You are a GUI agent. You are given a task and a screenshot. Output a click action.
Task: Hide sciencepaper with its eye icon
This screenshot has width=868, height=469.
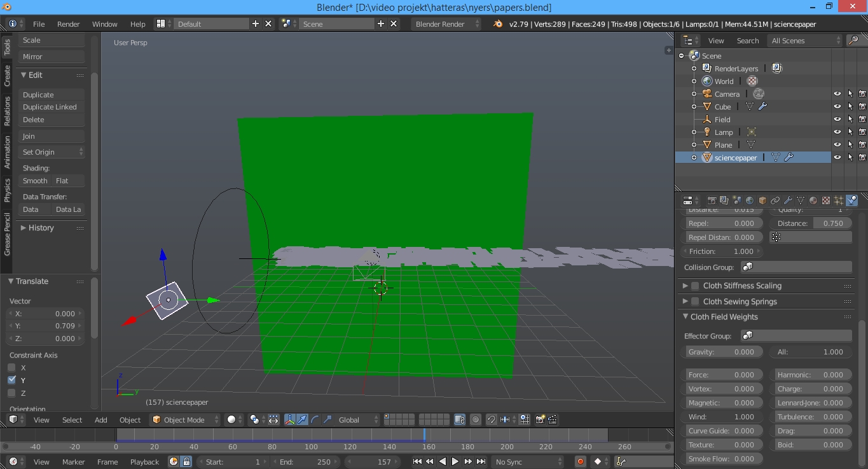coord(837,157)
